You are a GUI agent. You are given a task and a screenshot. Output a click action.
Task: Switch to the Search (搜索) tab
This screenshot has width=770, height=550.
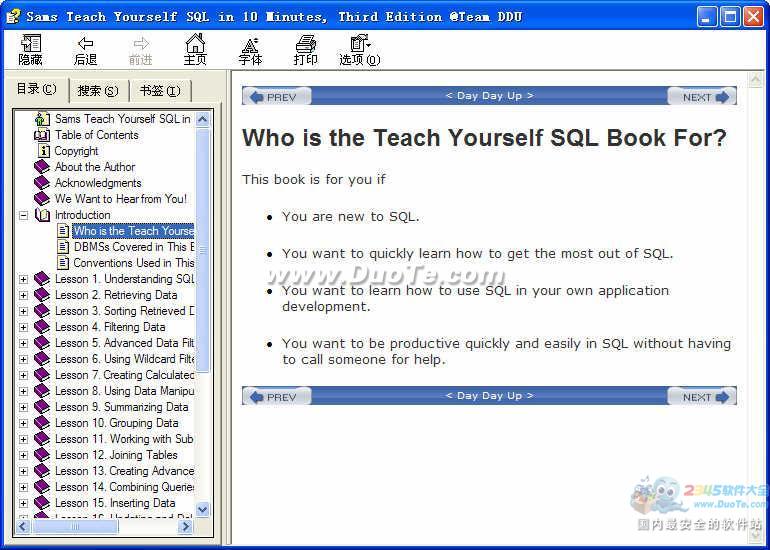coord(97,91)
